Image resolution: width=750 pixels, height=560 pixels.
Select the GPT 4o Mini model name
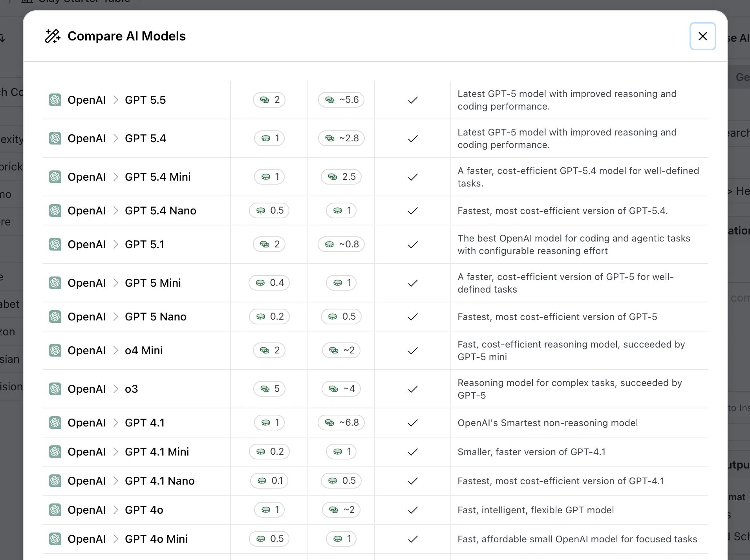pyautogui.click(x=156, y=539)
